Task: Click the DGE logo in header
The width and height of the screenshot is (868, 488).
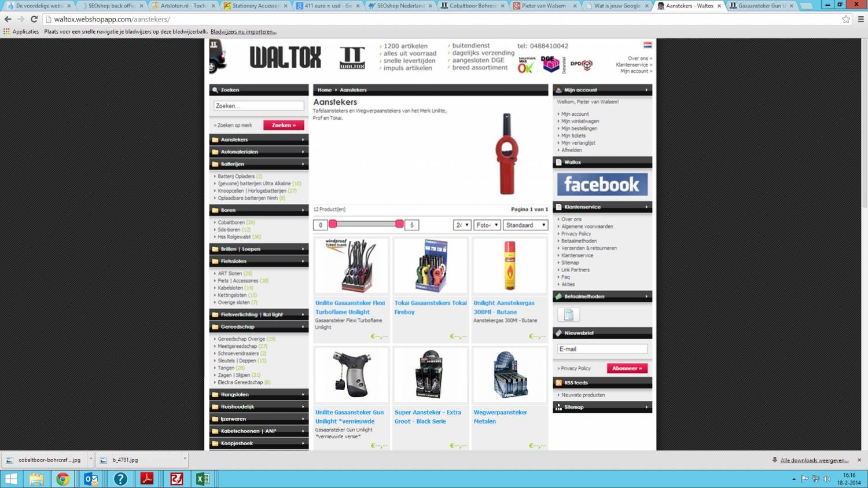Action: [x=550, y=64]
